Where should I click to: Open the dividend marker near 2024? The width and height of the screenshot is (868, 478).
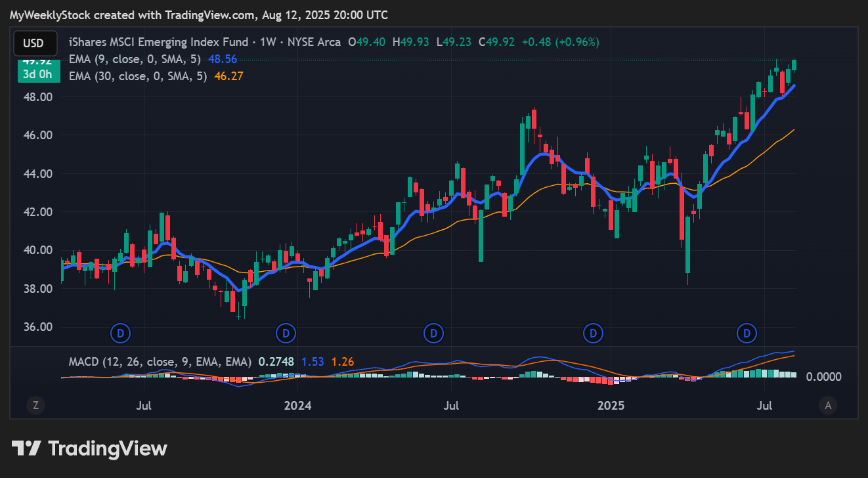point(286,334)
